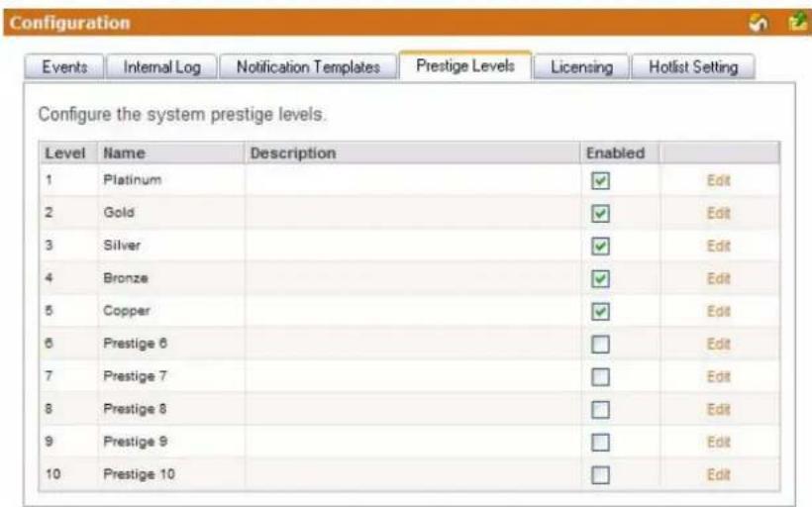Check the Prestige 7 enabled box
Image resolution: width=812 pixels, height=507 pixels.
[x=600, y=377]
